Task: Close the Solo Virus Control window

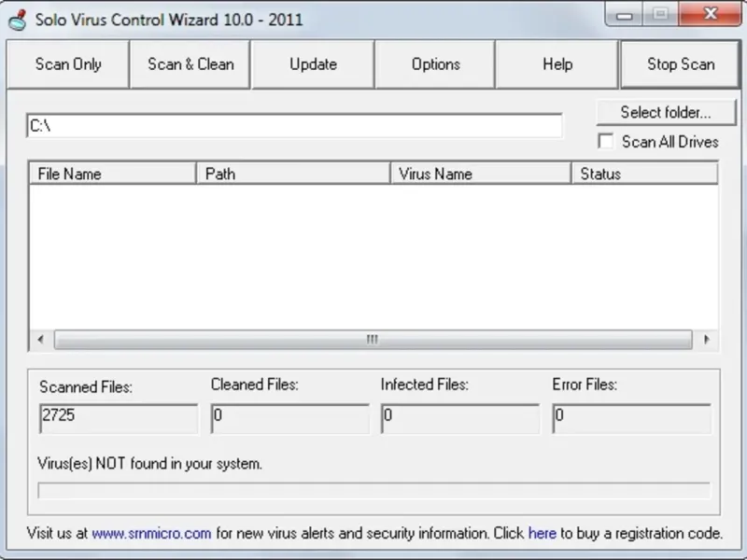Action: click(x=710, y=14)
